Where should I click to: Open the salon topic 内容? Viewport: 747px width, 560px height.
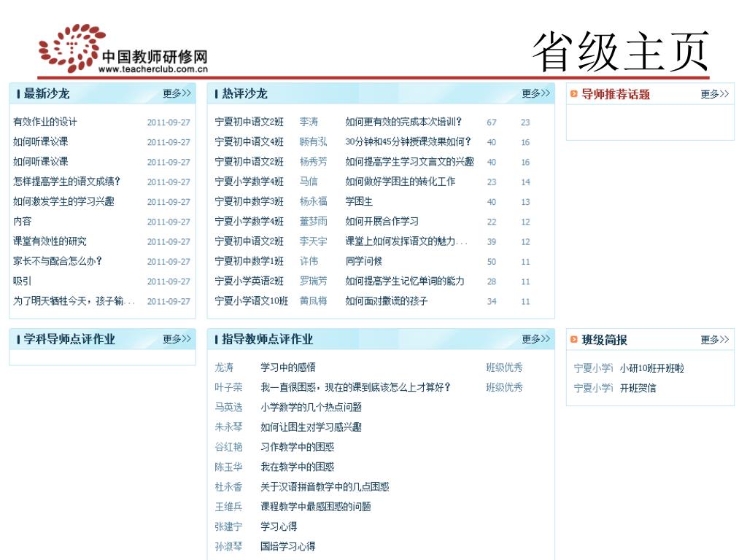(23, 222)
